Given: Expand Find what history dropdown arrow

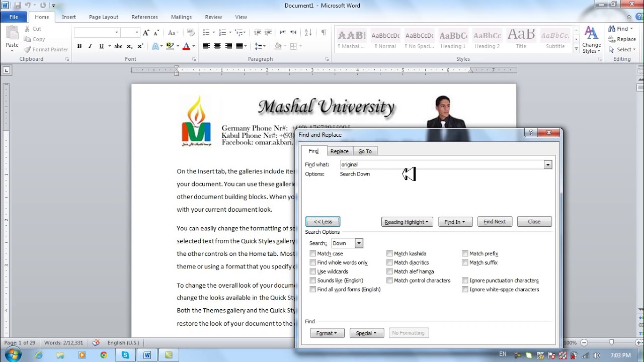Looking at the screenshot, I should [x=547, y=165].
